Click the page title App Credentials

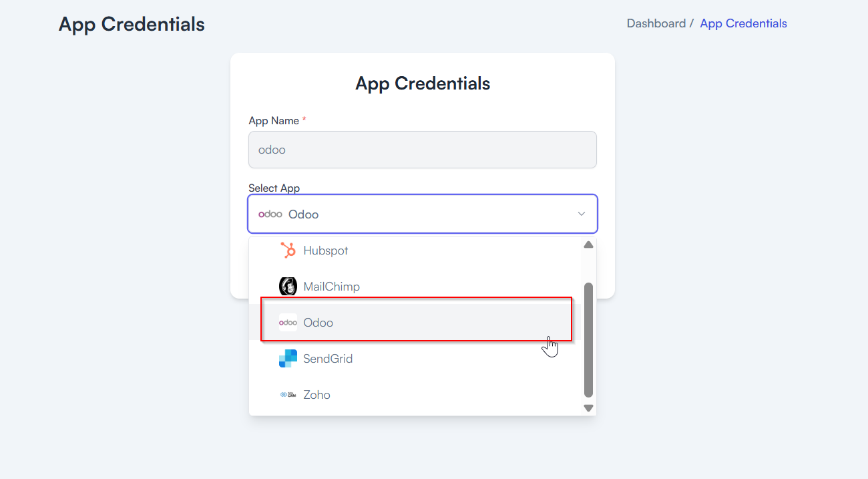(132, 24)
